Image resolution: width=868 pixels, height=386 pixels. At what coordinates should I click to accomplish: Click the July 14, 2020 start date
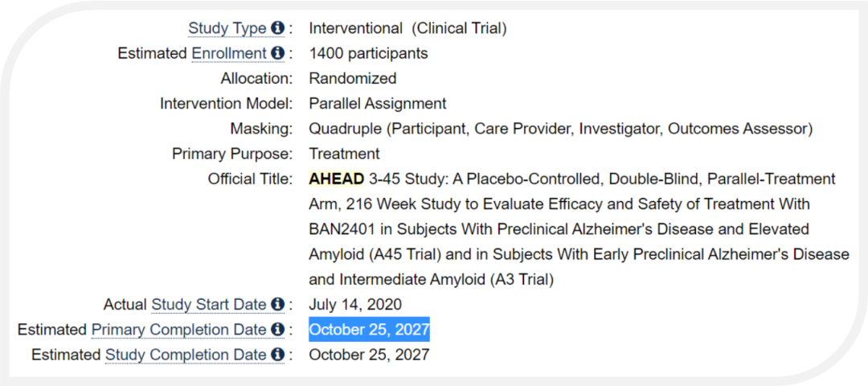coord(355,305)
